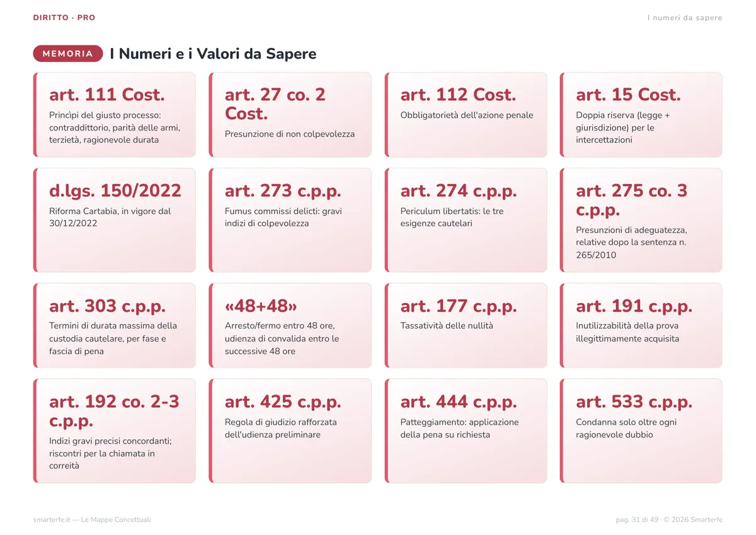
Task: Open the art. 191 c.p.p. card
Action: (641, 326)
